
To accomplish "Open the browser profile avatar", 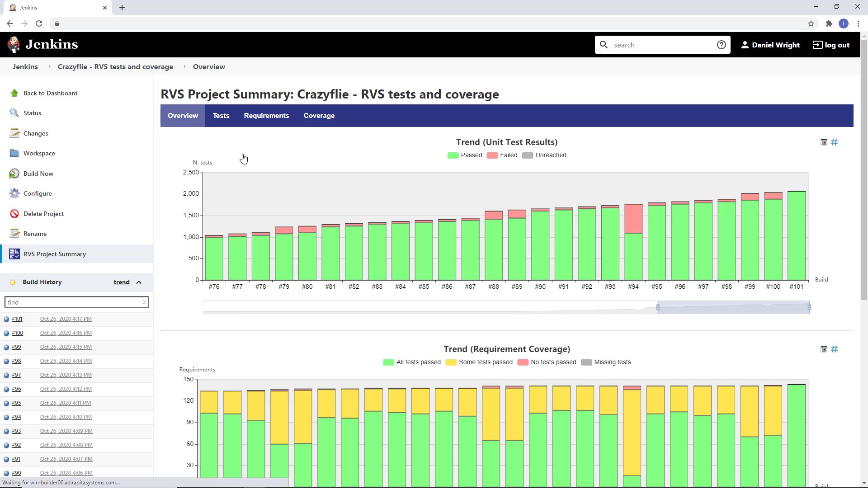I will pyautogui.click(x=844, y=23).
